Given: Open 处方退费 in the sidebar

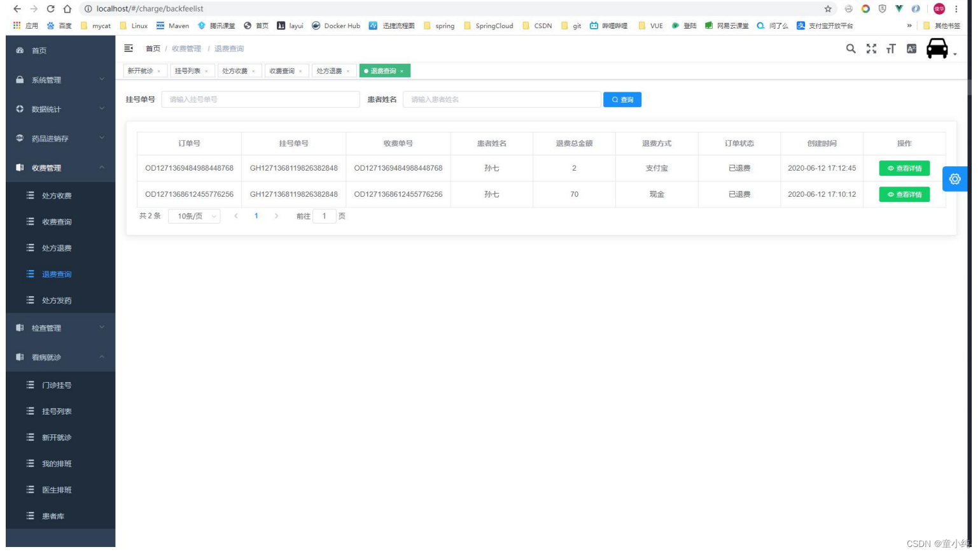Looking at the screenshot, I should coord(60,248).
